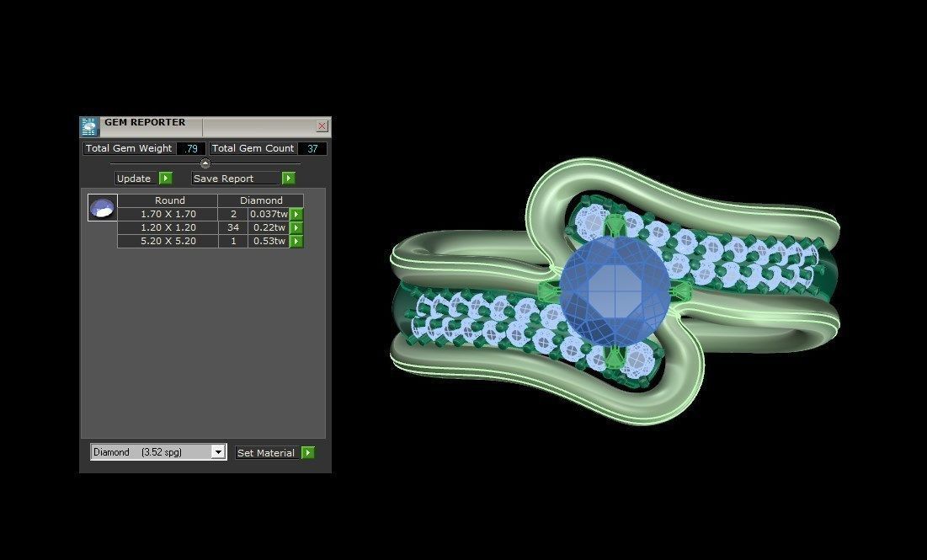The height and width of the screenshot is (560, 927).
Task: Click the Gem Reporter title text
Action: click(145, 122)
